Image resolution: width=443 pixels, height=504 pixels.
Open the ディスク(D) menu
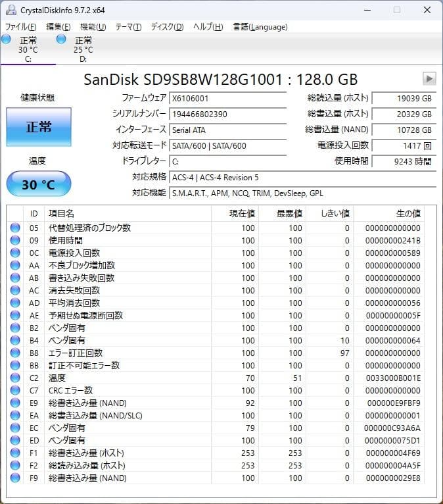167,27
